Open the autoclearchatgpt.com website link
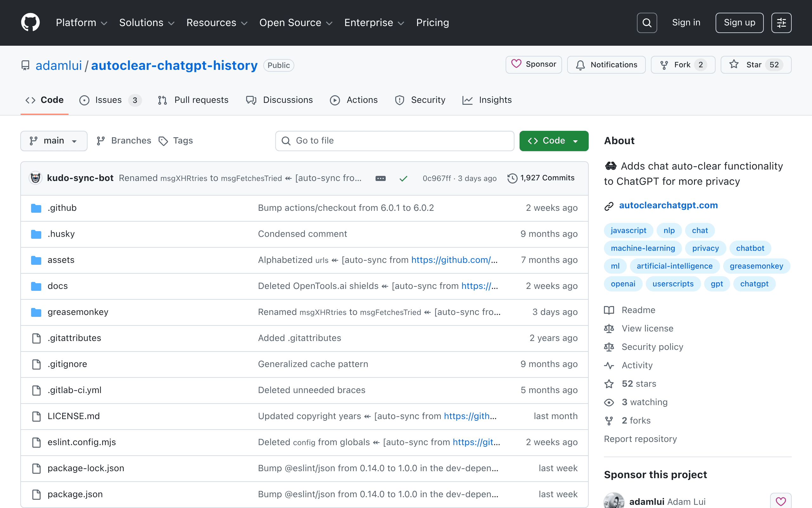The width and height of the screenshot is (812, 508). [x=668, y=205]
